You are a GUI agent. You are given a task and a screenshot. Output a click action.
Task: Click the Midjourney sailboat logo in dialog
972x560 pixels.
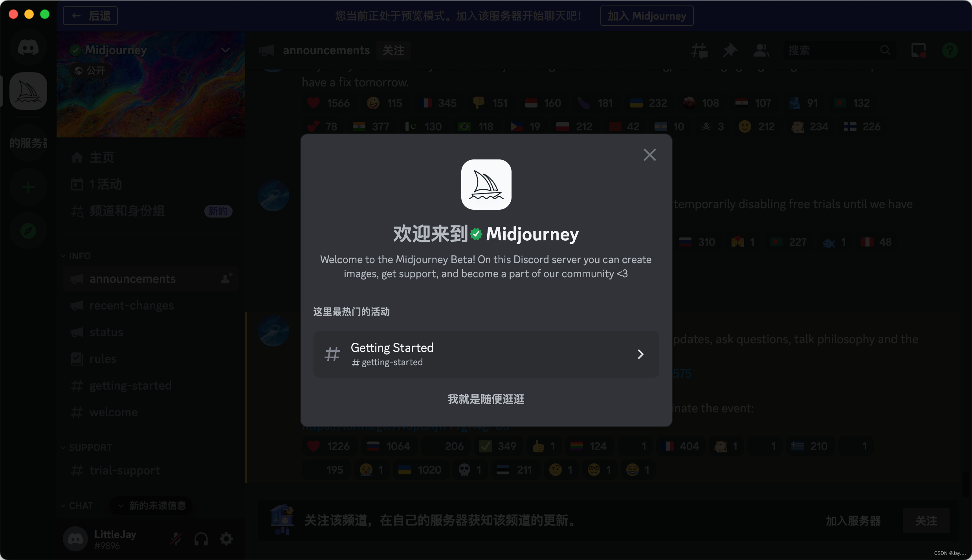coord(486,185)
